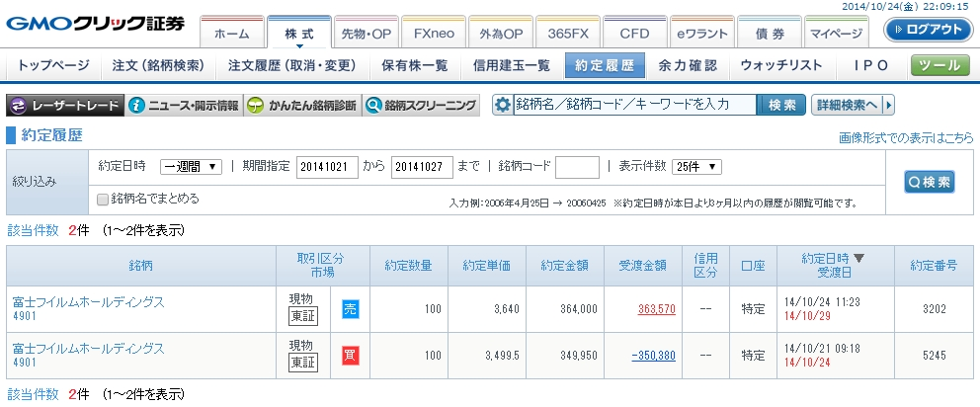Launch かんたん銘柄診断 diagnosis
This screenshot has height=407, width=980.
click(302, 106)
